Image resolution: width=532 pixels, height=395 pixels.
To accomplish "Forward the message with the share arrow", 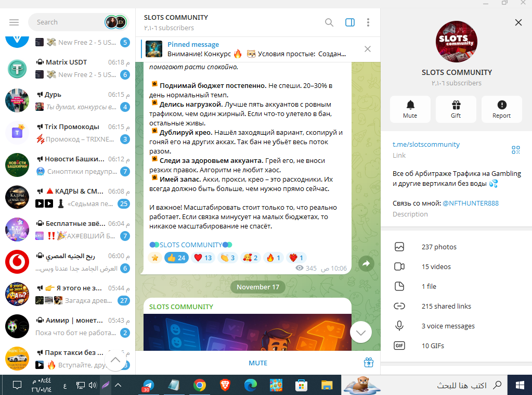I will 366,263.
